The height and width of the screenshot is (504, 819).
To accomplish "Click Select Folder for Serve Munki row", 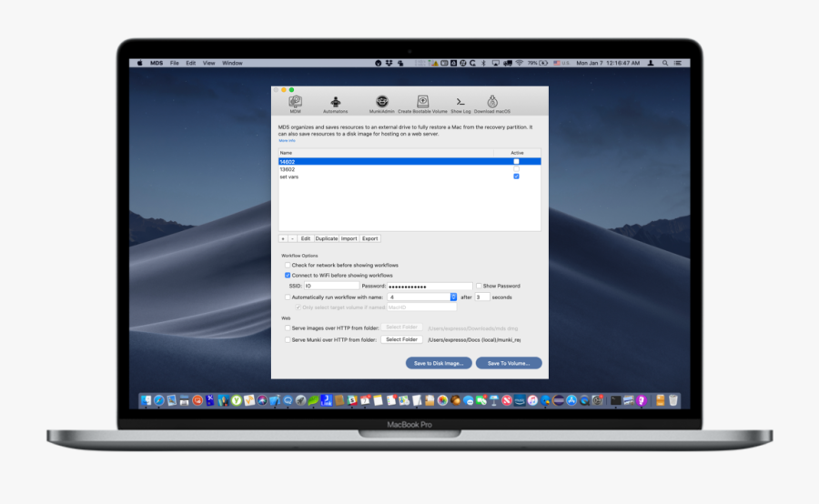I will [x=401, y=339].
